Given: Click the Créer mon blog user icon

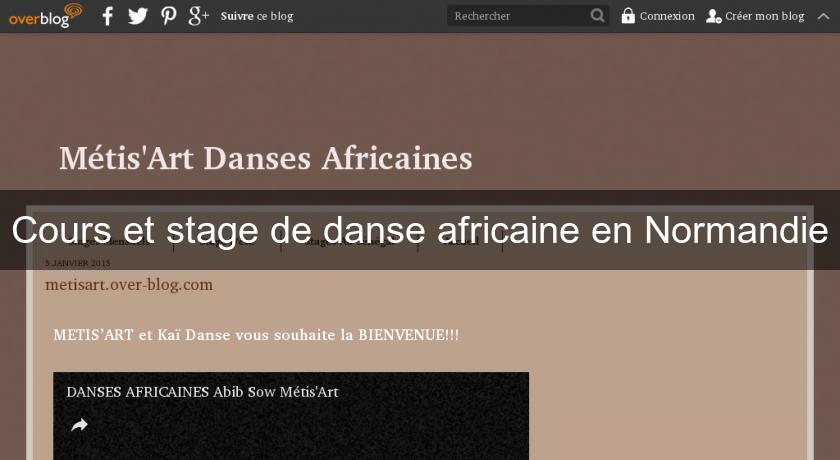Looking at the screenshot, I should [x=714, y=16].
